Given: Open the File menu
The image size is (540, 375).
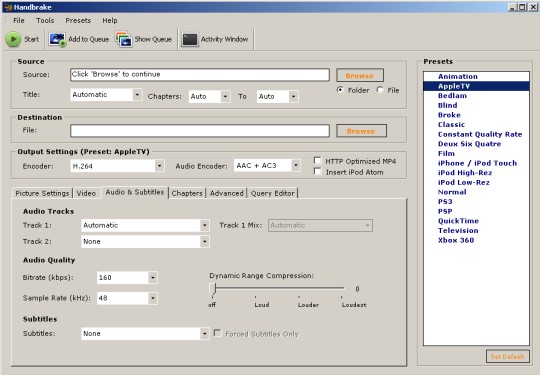Looking at the screenshot, I should tap(19, 21).
